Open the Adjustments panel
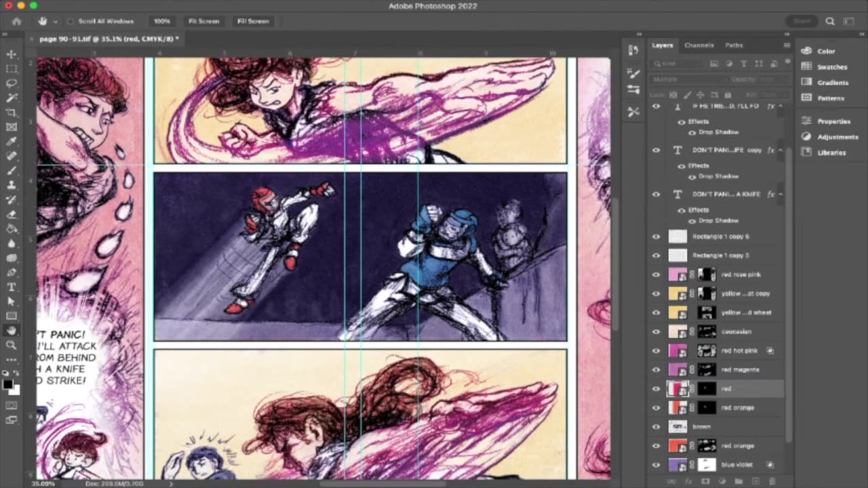The image size is (868, 488). click(837, 137)
